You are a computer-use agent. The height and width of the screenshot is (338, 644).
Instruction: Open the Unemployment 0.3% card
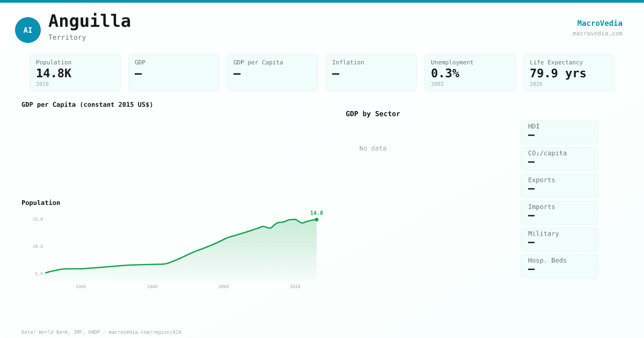pyautogui.click(x=470, y=72)
